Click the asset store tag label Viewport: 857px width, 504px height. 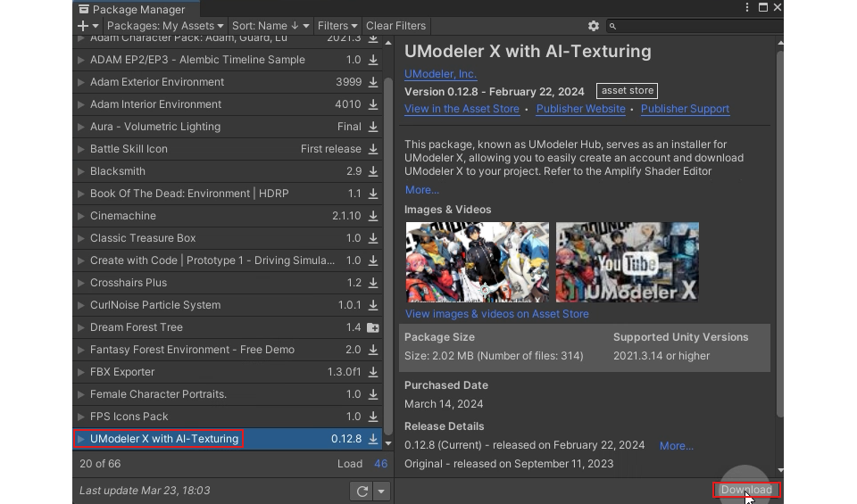pyautogui.click(x=627, y=91)
